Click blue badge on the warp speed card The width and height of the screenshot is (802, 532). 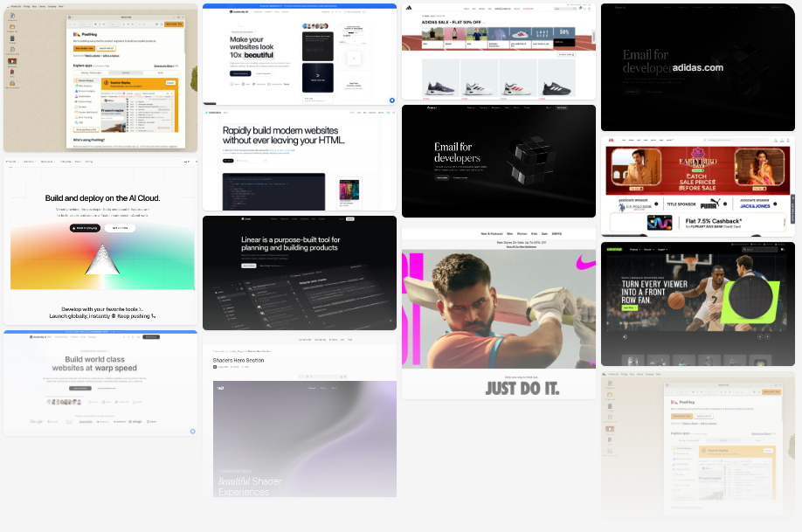point(192,431)
